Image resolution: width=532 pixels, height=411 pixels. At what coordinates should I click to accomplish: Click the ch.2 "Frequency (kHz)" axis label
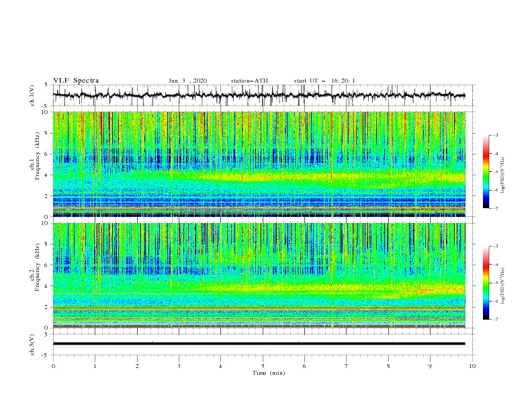tap(38, 267)
